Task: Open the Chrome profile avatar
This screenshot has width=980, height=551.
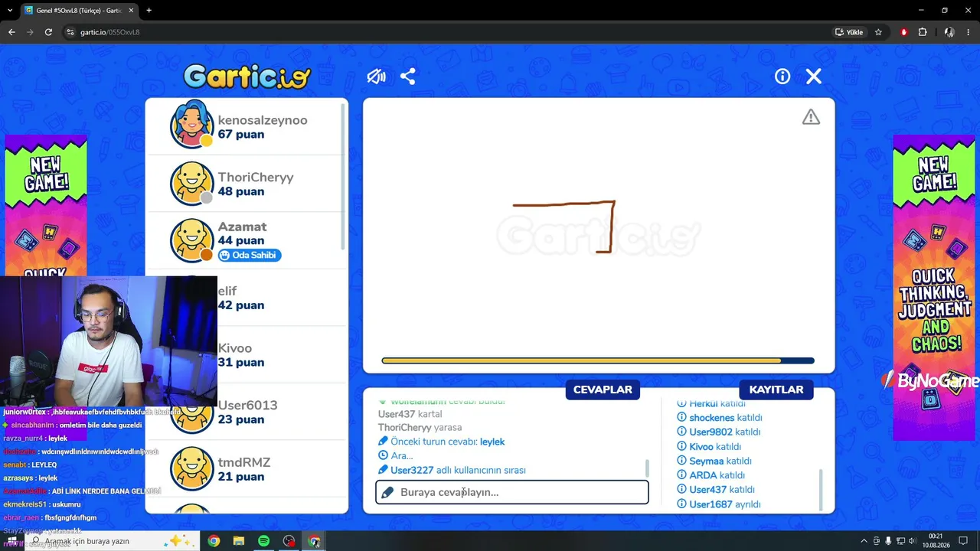Action: (x=949, y=32)
